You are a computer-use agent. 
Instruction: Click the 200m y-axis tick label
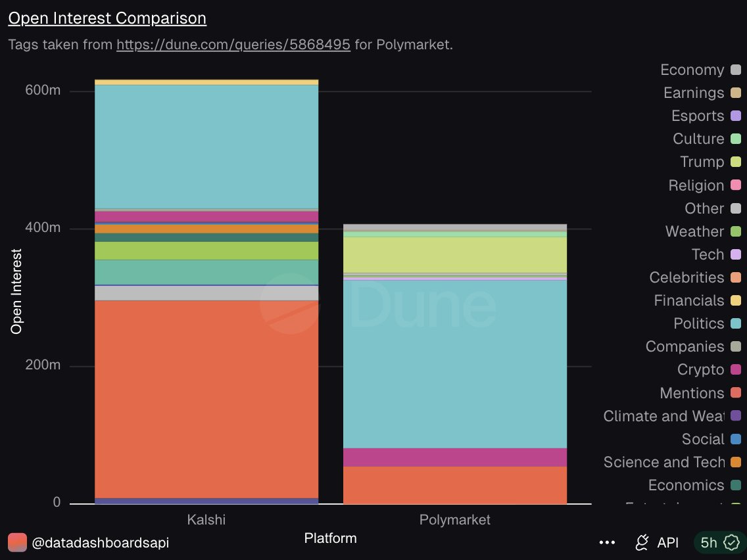click(x=43, y=365)
